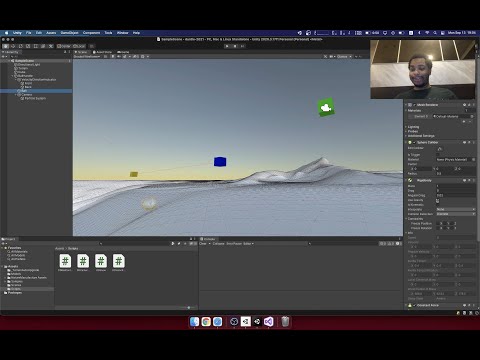The height and width of the screenshot is (360, 480).
Task: Toggle Sphere Collider enabled checkbox
Action: click(x=414, y=142)
